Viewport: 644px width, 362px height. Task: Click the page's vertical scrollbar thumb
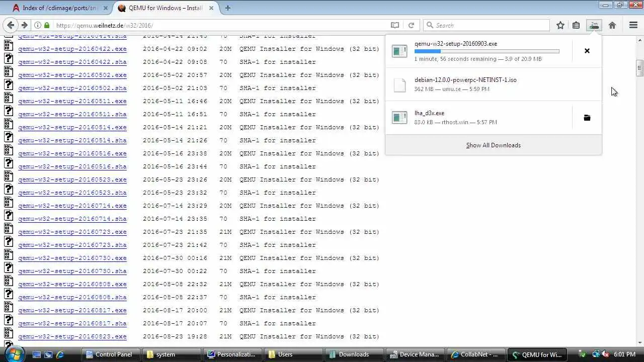pyautogui.click(x=639, y=68)
